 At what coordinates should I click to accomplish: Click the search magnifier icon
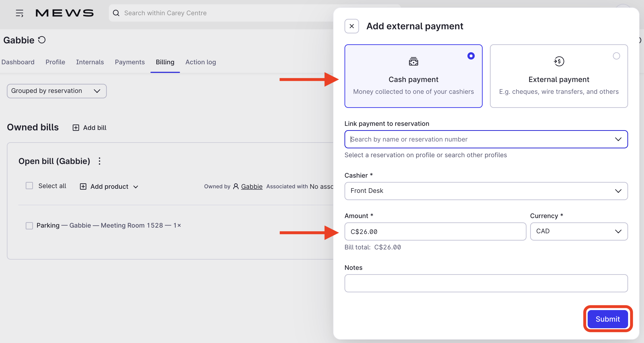point(116,13)
